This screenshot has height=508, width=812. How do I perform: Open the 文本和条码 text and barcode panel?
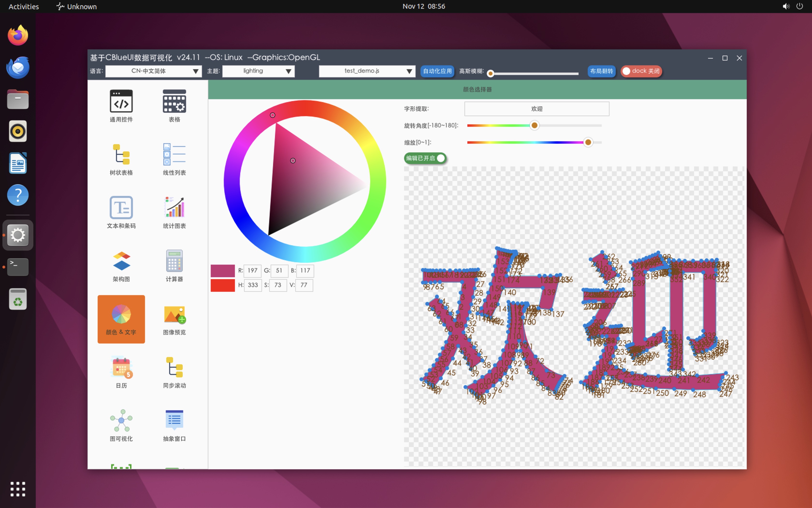(x=121, y=212)
